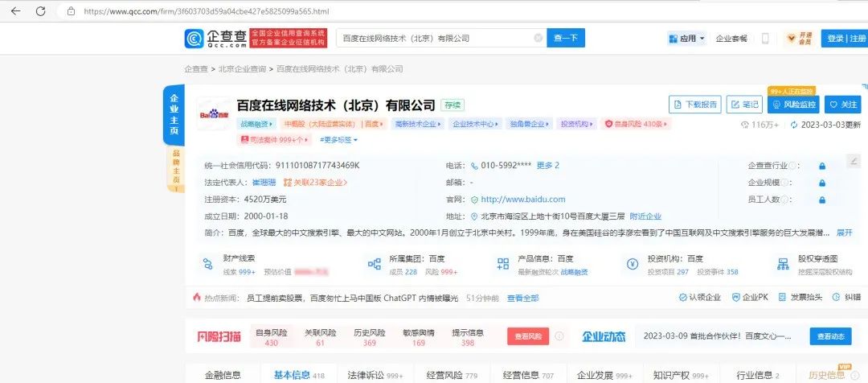The image size is (868, 383).
Task: Expand the 高新技术企业 tag
Action: [419, 124]
